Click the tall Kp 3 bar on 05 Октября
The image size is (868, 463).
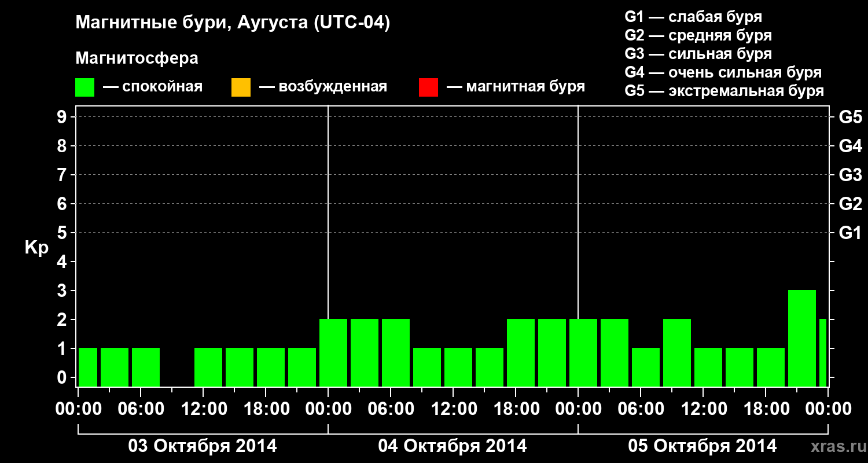click(x=802, y=338)
